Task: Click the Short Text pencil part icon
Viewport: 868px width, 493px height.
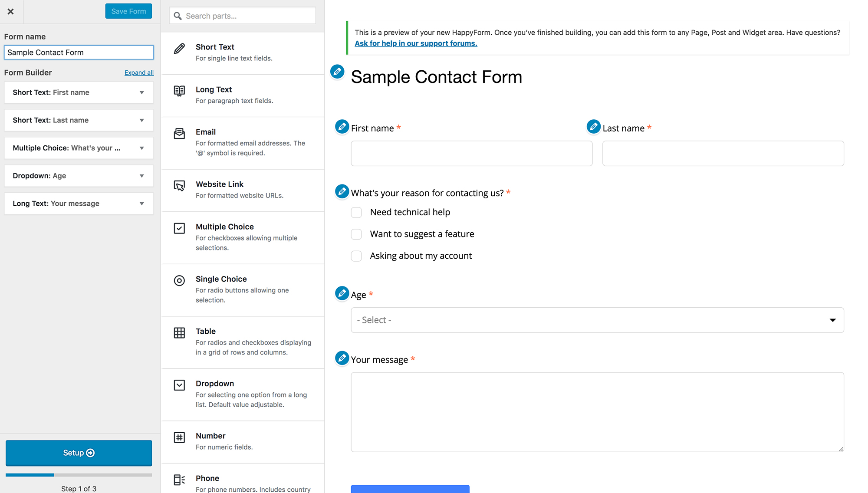Action: (x=179, y=48)
